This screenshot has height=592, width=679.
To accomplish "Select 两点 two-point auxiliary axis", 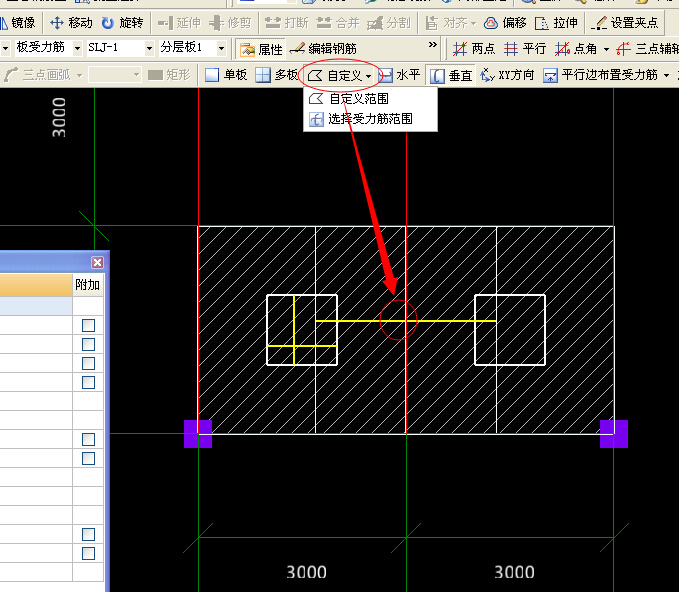I will 474,49.
